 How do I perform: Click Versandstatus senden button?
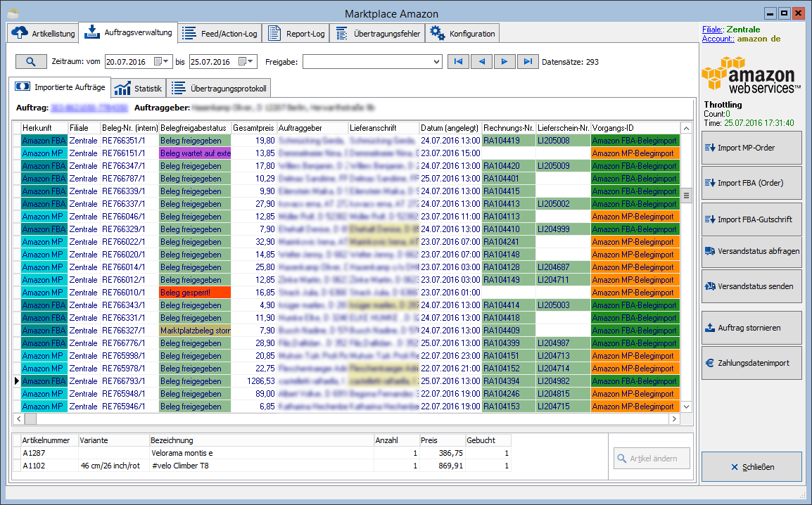pos(751,286)
